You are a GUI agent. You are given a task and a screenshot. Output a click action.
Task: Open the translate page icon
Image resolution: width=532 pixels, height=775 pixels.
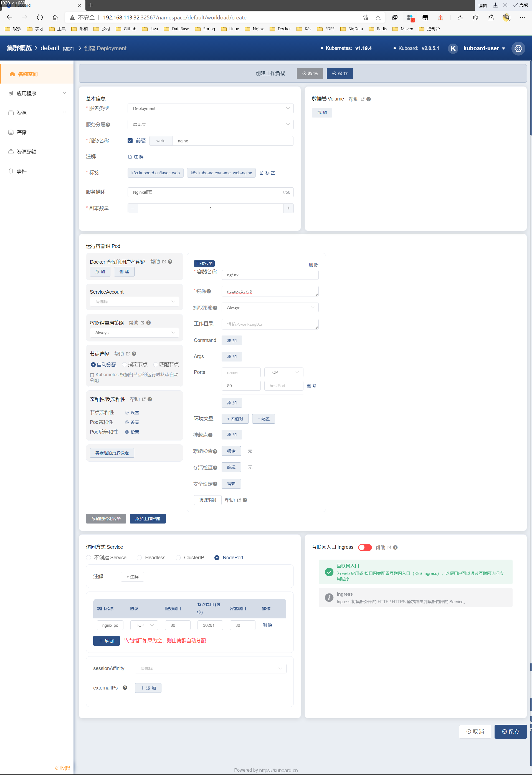coord(365,17)
